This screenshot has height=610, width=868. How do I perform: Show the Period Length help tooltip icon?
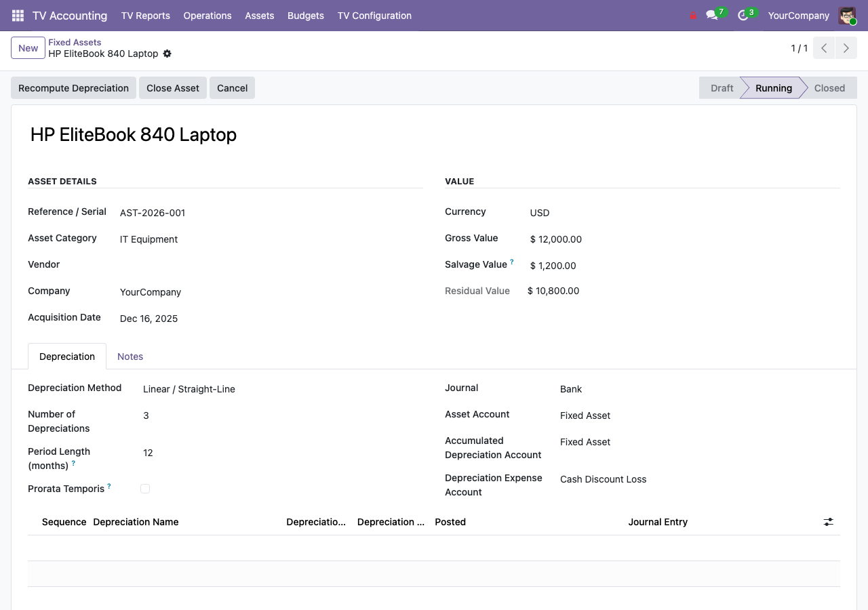[73, 463]
